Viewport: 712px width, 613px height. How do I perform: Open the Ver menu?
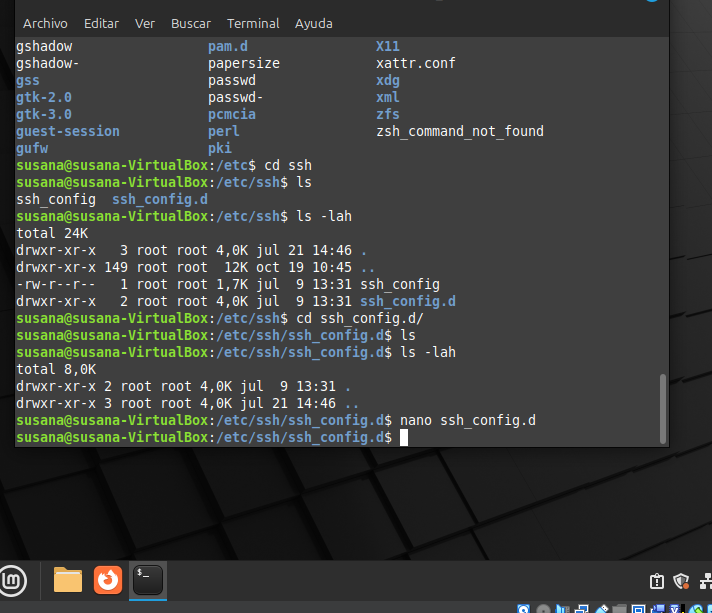[x=145, y=24]
